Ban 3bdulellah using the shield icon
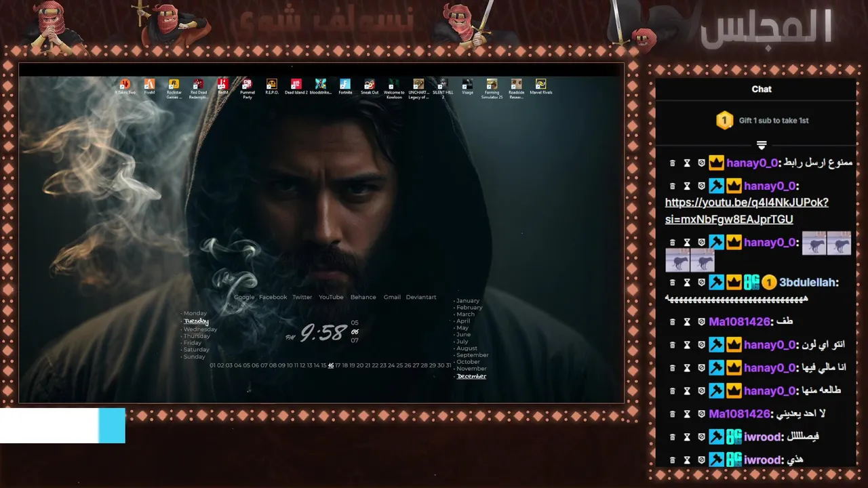 pos(702,283)
